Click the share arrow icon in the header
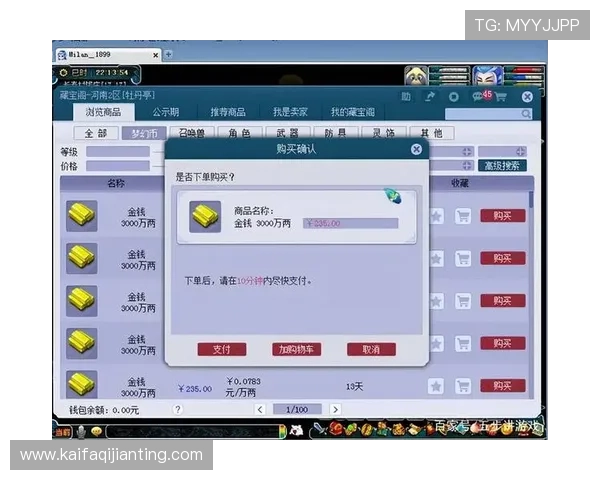Image resolution: width=600 pixels, height=480 pixels. click(430, 97)
